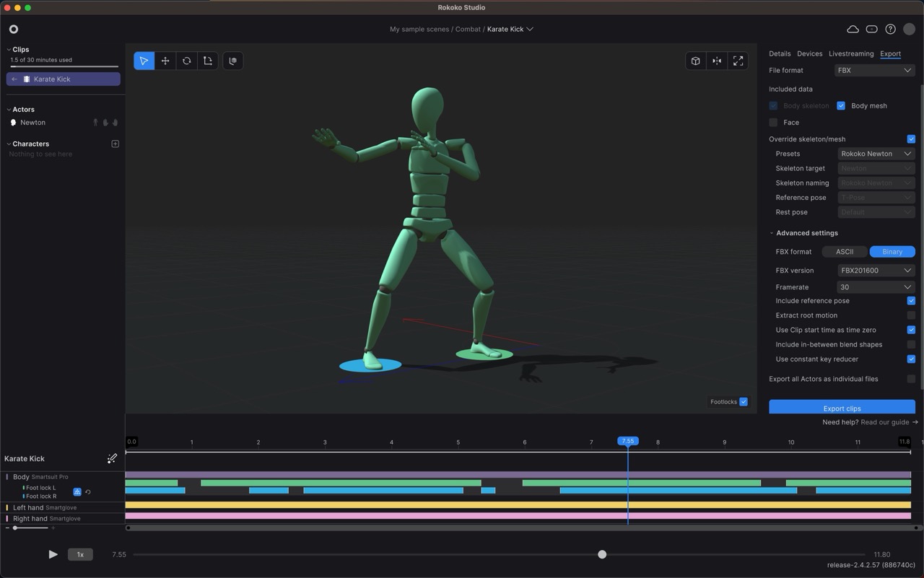Click Newton's right glove status icon
924x578 pixels.
tap(115, 123)
